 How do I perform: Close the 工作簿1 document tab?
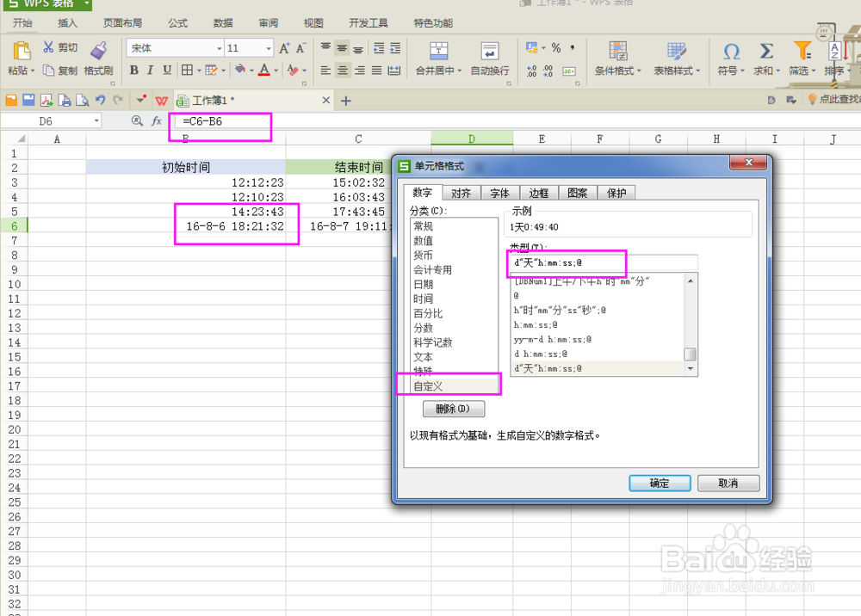tap(326, 101)
